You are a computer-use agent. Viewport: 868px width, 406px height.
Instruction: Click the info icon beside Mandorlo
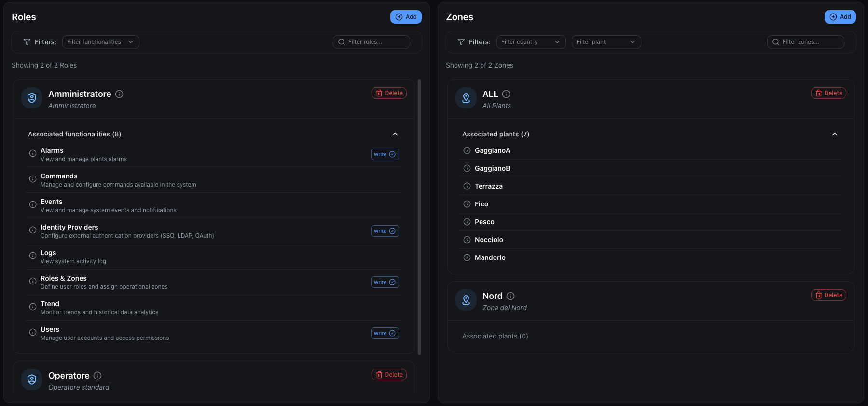[x=467, y=257]
